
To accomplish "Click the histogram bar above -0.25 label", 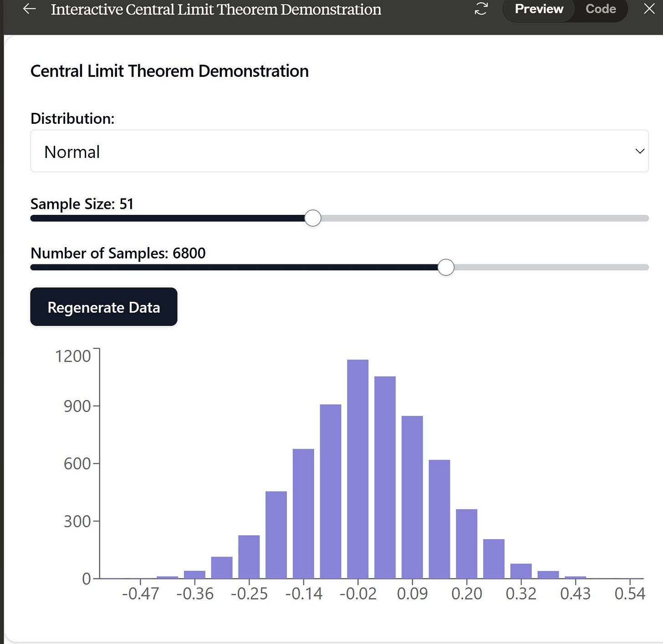I will [249, 557].
